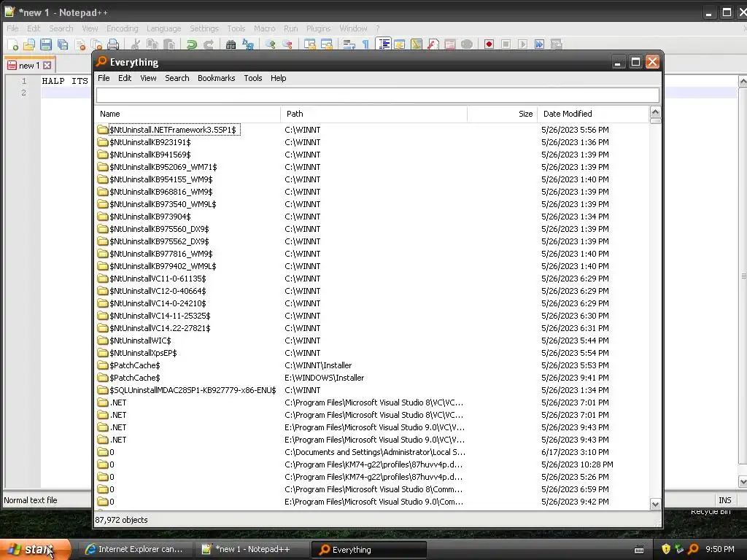Viewport: 747px width, 560px height.
Task: Click the Open file icon in Notepad++ toolbar
Action: tap(29, 44)
